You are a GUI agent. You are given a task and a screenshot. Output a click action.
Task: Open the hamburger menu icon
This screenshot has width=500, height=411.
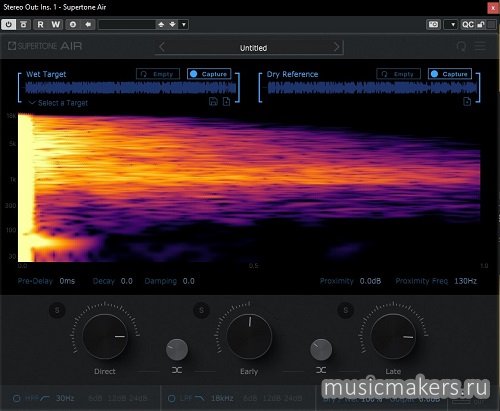click(x=480, y=46)
